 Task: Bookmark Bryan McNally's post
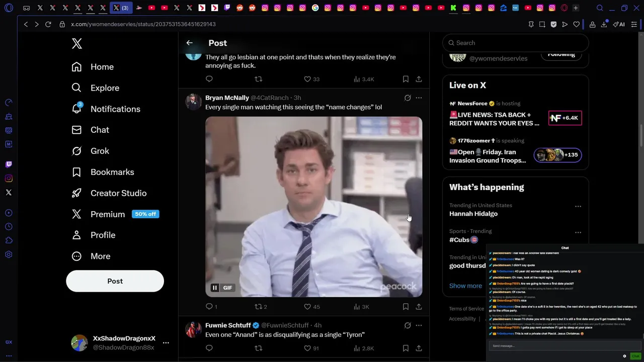(406, 307)
